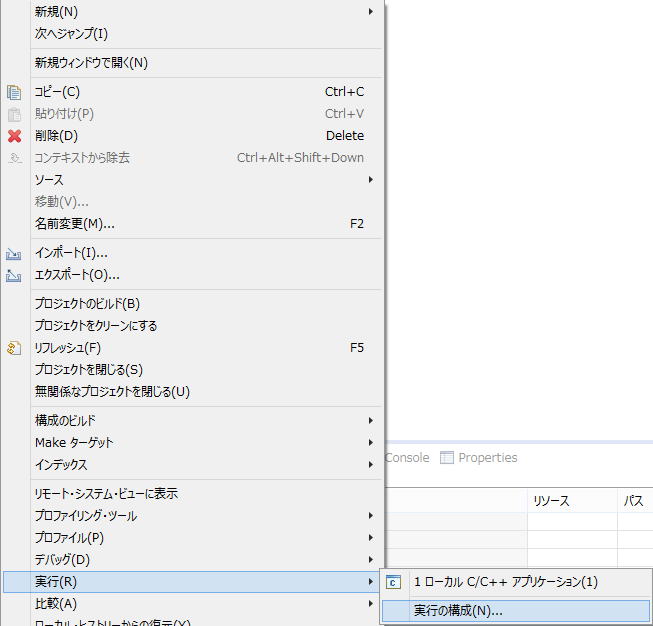The image size is (653, 626).
Task: Select 無関係なプロジェクトを閉じる(U)
Action: click(207, 392)
